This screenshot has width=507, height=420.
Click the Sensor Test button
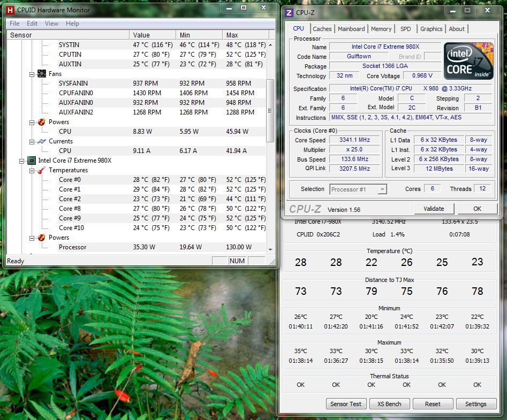pos(346,404)
